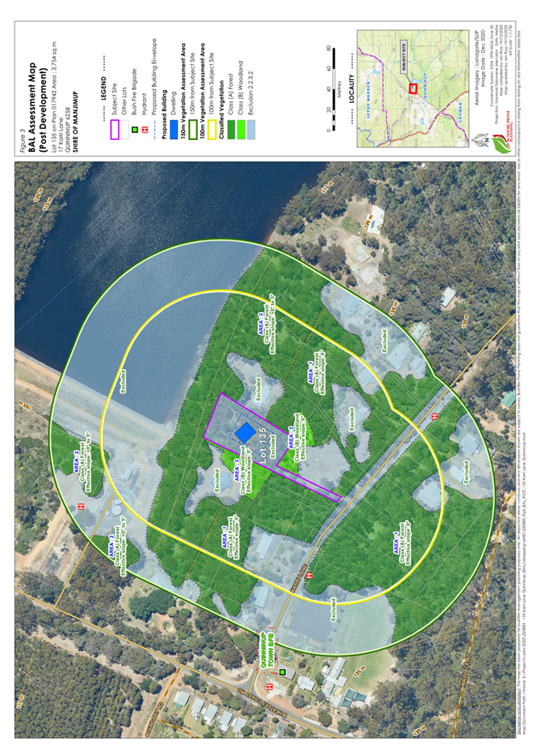Click the red Hydrant legend symbol
The width and height of the screenshot is (535, 756).
click(145, 130)
